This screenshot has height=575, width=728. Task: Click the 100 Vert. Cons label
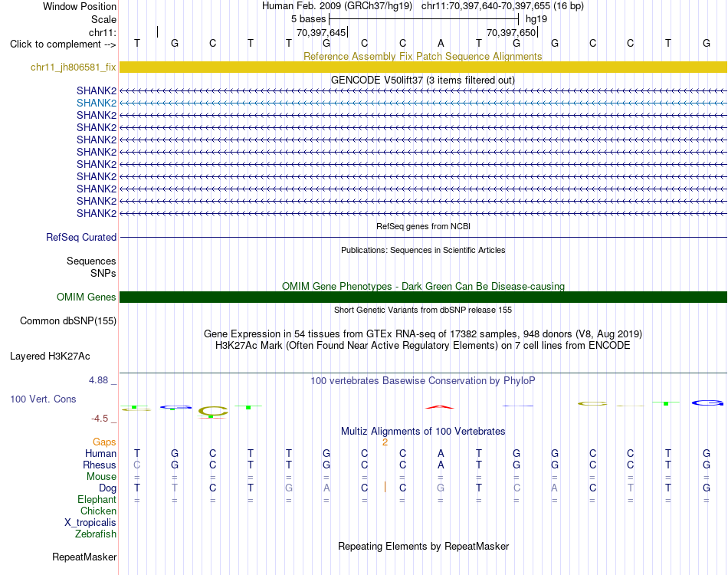coord(43,399)
